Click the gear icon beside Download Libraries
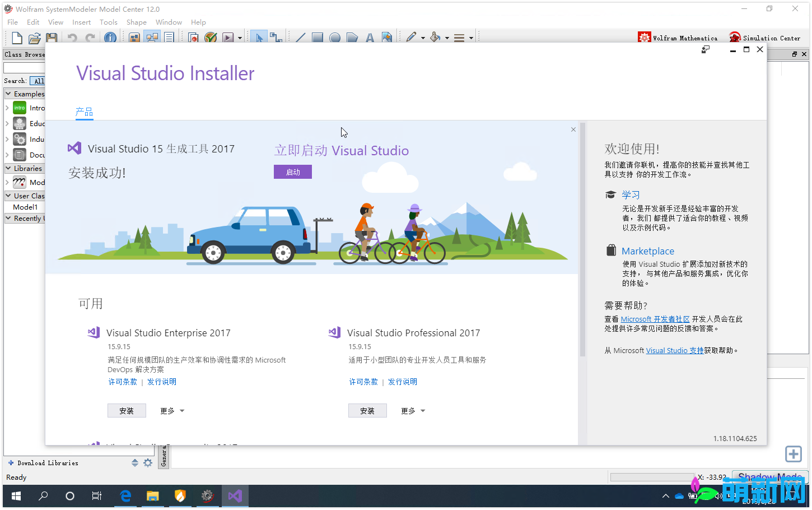This screenshot has height=510, width=812. (148, 463)
